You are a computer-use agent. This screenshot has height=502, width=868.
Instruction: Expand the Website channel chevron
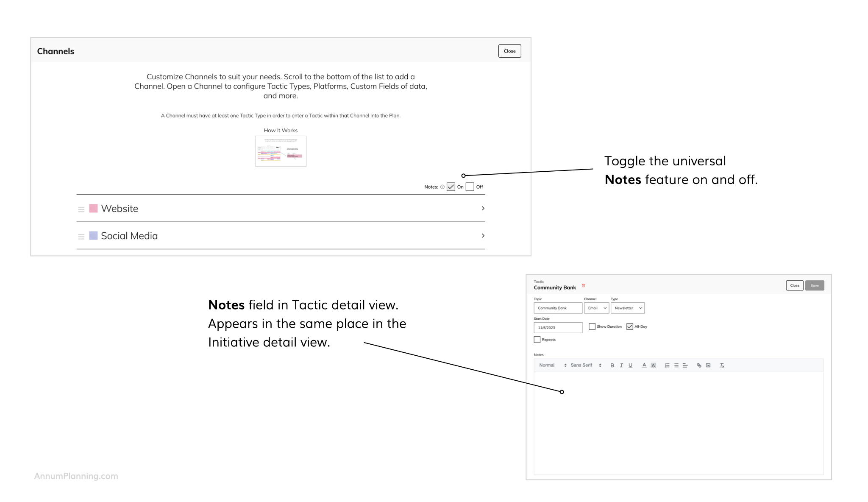(x=483, y=209)
